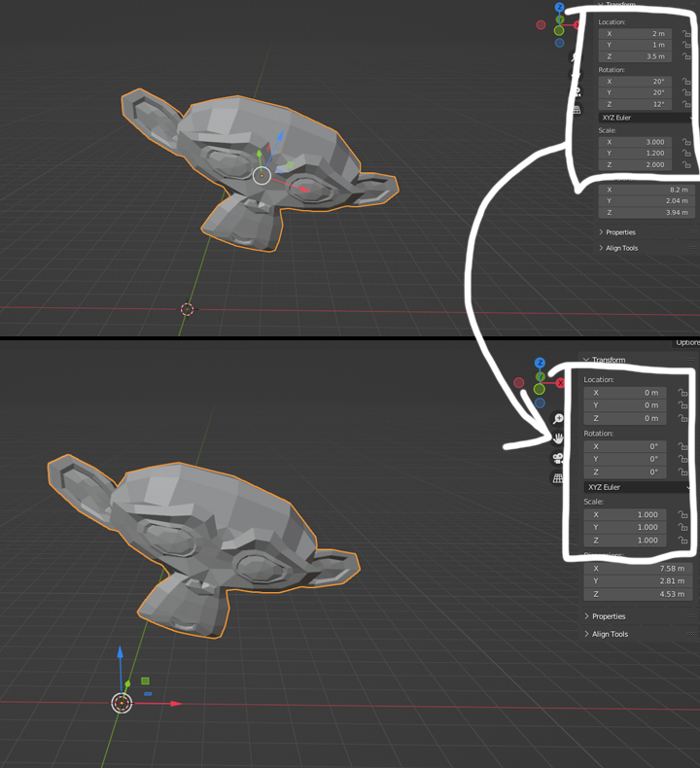Lock the Location X field showing 2 m
Screen dimensions: 700x768
[686, 34]
